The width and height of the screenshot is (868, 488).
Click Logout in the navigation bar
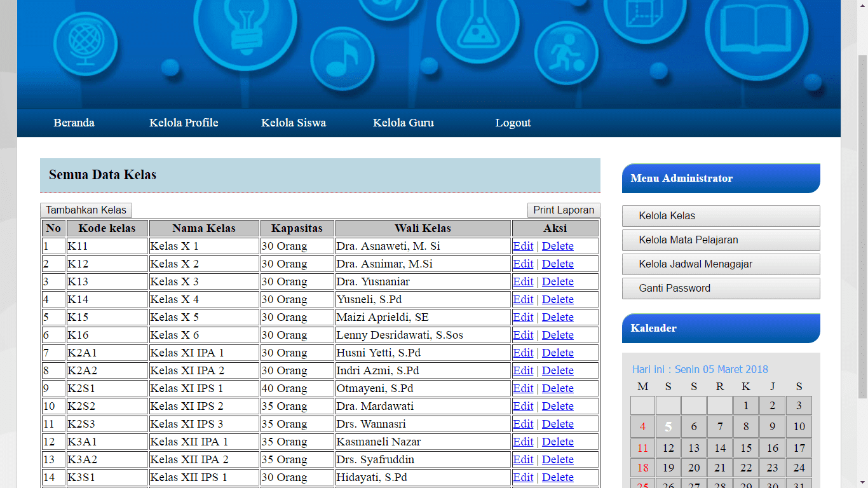(513, 123)
